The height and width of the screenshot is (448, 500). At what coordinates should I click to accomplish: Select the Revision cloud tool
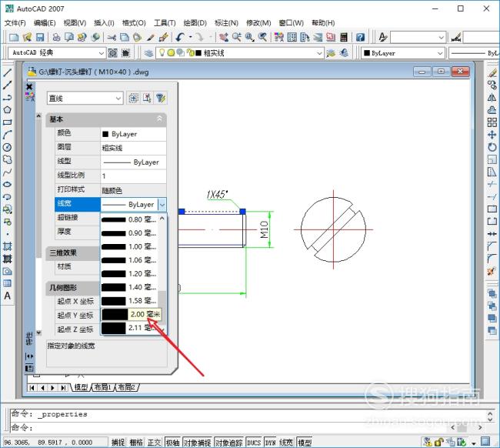pyautogui.click(x=8, y=159)
